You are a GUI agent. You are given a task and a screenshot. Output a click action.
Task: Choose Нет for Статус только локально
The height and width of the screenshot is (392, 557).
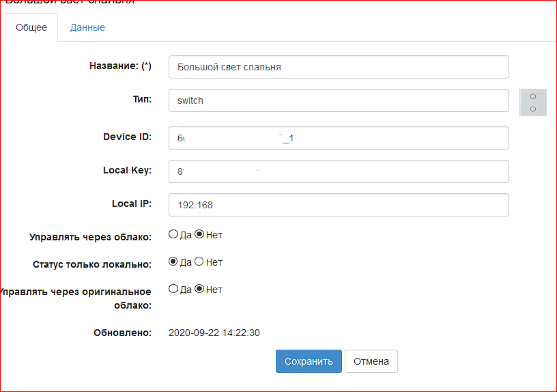tap(200, 262)
